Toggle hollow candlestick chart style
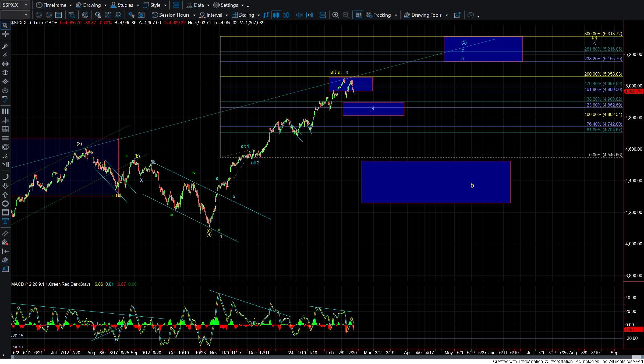Screen dimensions: 644x364 [286, 15]
